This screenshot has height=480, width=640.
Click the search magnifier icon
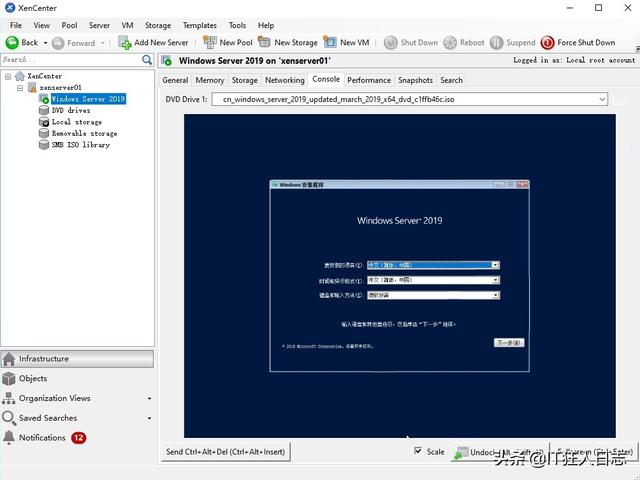click(147, 60)
